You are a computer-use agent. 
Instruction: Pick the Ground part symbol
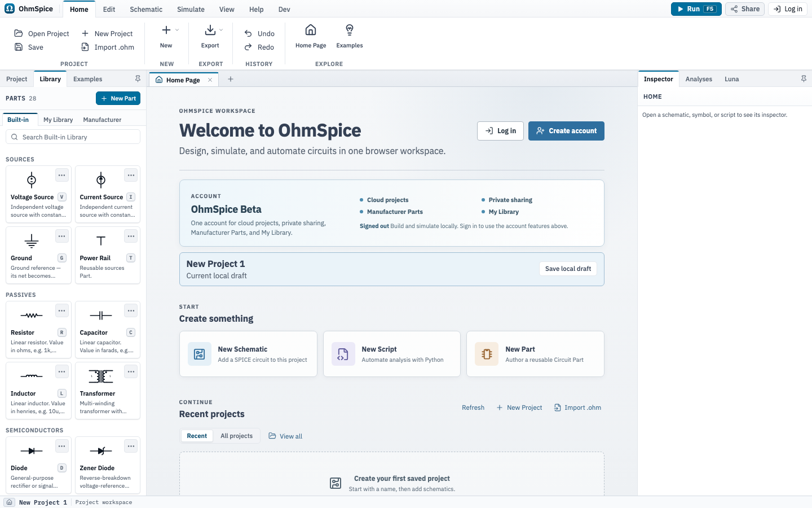point(32,241)
